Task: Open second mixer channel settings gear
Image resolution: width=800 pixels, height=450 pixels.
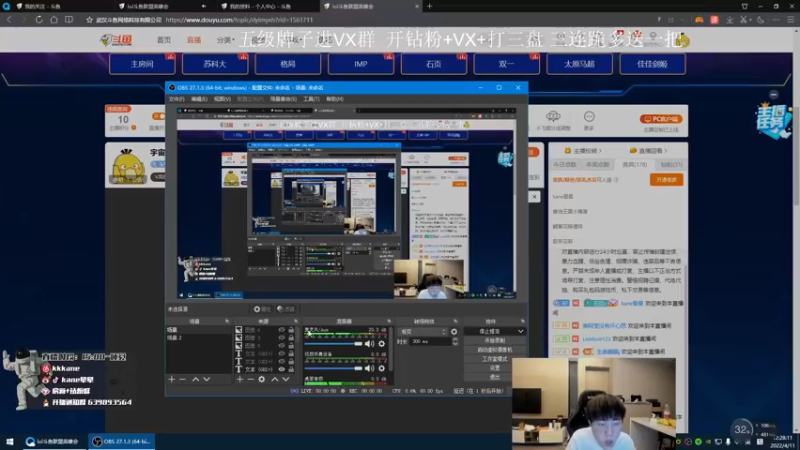Action: click(382, 368)
